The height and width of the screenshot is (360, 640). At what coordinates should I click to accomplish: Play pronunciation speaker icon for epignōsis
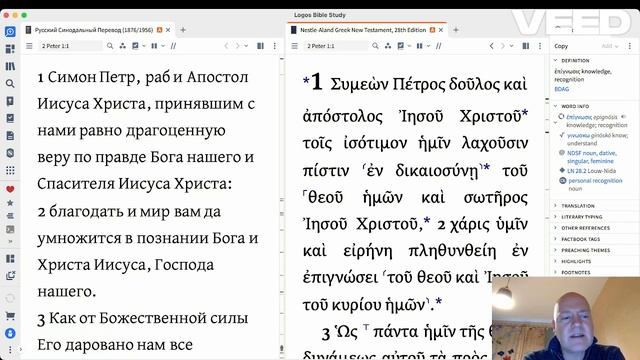[623, 117]
